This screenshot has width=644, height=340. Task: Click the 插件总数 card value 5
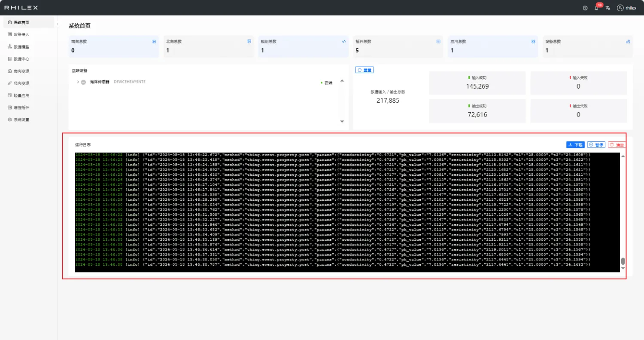[357, 50]
